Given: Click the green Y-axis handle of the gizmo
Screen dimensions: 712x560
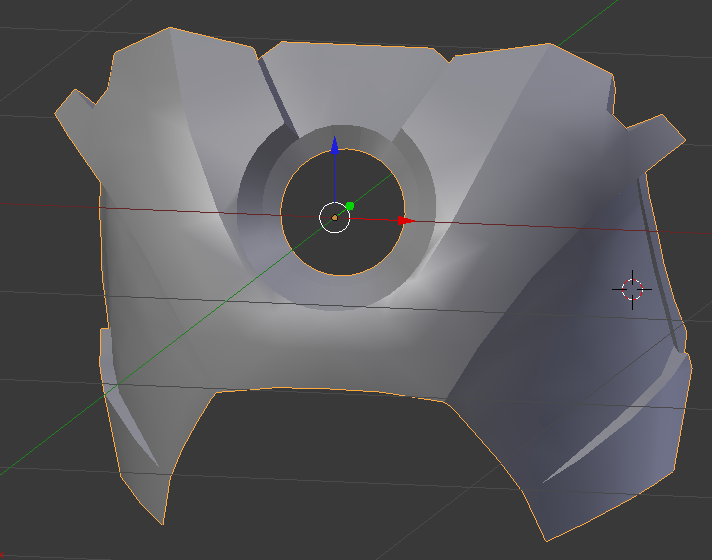Looking at the screenshot, I should click(x=349, y=206).
